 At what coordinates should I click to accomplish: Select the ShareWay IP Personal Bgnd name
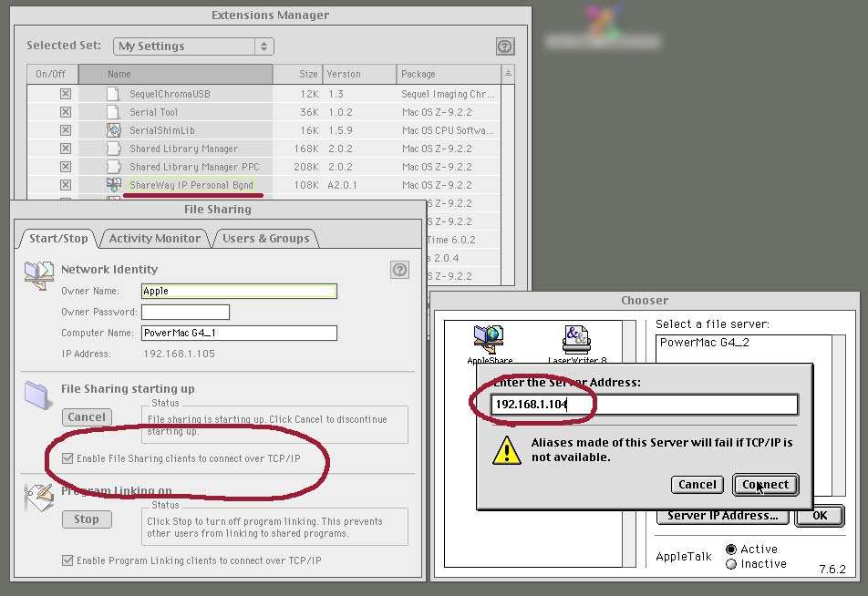(191, 185)
